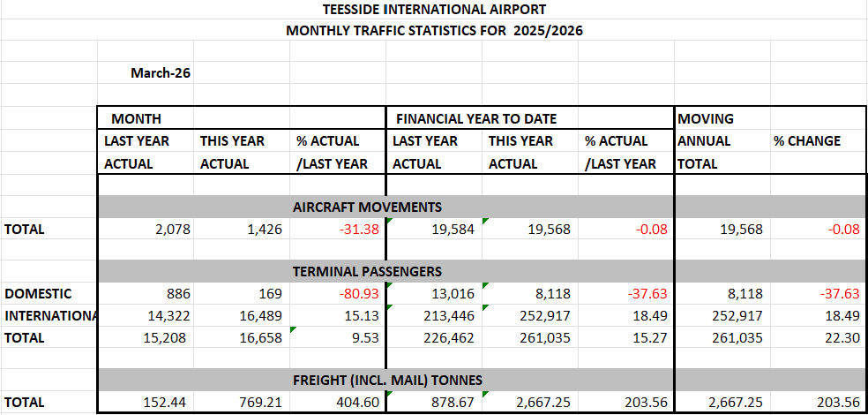Select the 'MONTHLY TRAFFIC STATISTICS FOR 2025/2026' cell
868x415 pixels.
click(x=434, y=31)
